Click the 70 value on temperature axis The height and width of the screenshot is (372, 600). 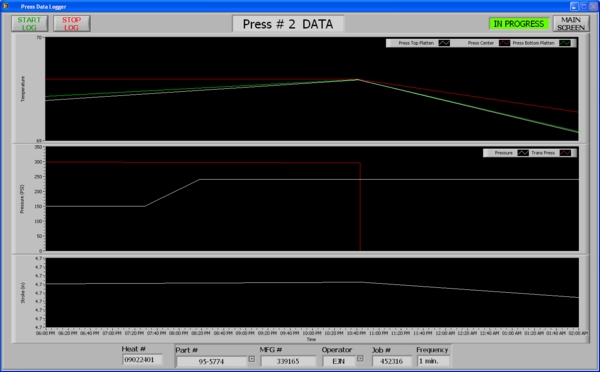(39, 38)
